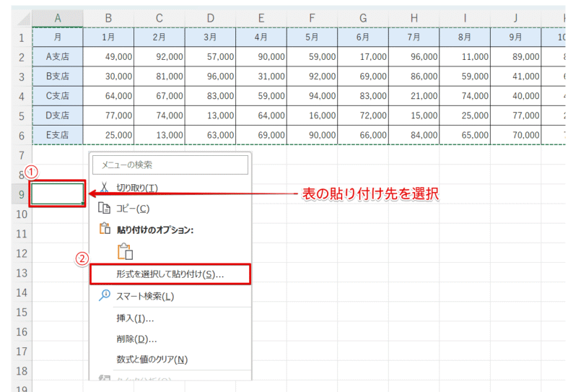Select column D header

pyautogui.click(x=211, y=18)
